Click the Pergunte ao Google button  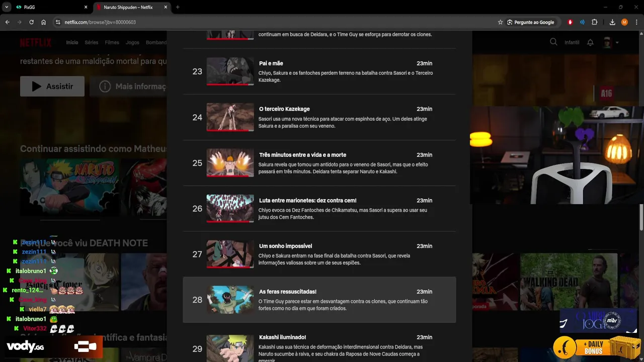coord(531,22)
